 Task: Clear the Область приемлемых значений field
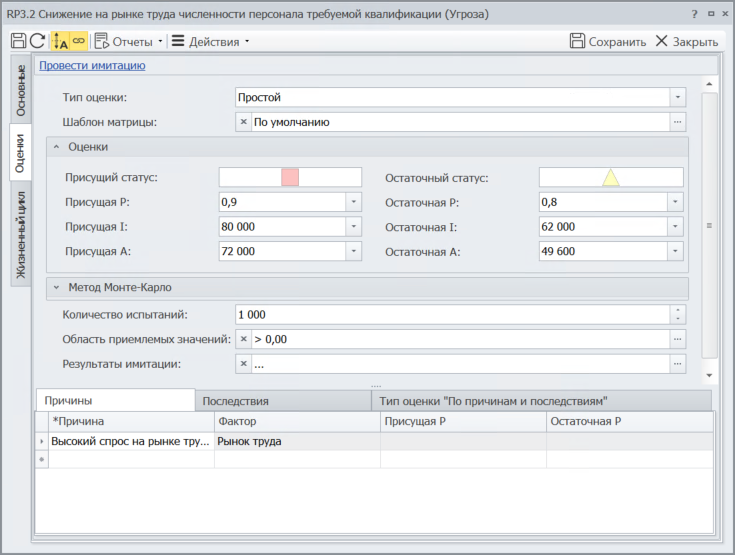point(244,340)
